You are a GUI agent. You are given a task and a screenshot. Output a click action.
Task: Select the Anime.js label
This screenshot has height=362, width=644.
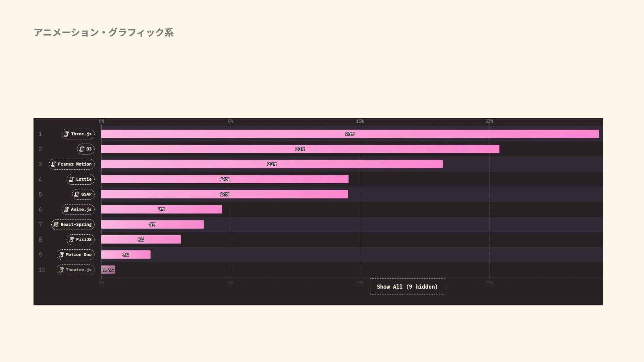tap(78, 209)
